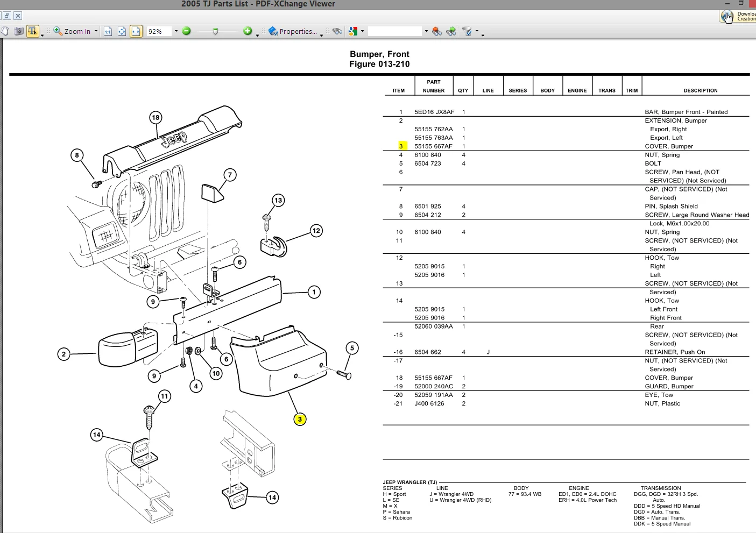This screenshot has width=756, height=533.
Task: Expand the Properties toolbar options arrow
Action: pos(321,35)
